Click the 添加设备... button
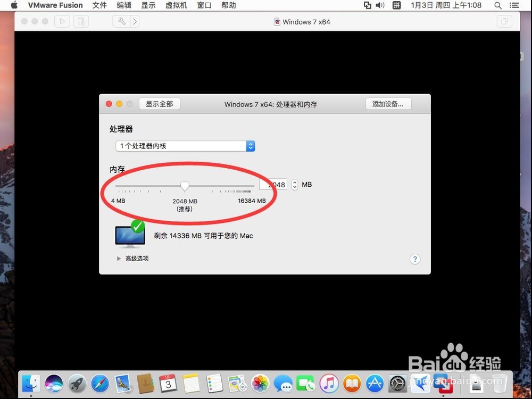532x399 pixels. point(388,104)
